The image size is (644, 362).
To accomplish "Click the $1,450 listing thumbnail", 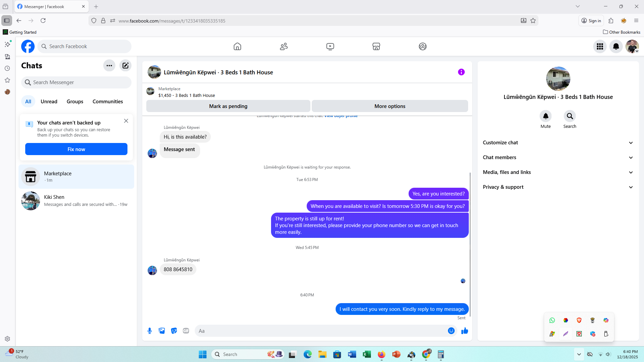I will click(x=150, y=91).
